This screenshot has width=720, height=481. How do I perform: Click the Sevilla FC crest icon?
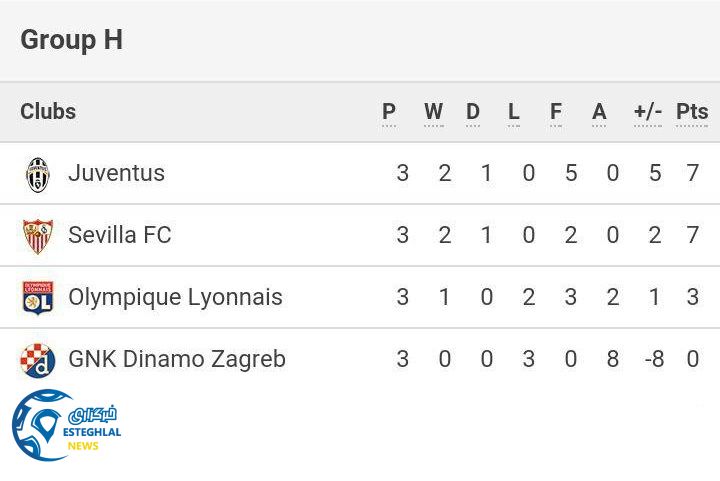(x=38, y=236)
